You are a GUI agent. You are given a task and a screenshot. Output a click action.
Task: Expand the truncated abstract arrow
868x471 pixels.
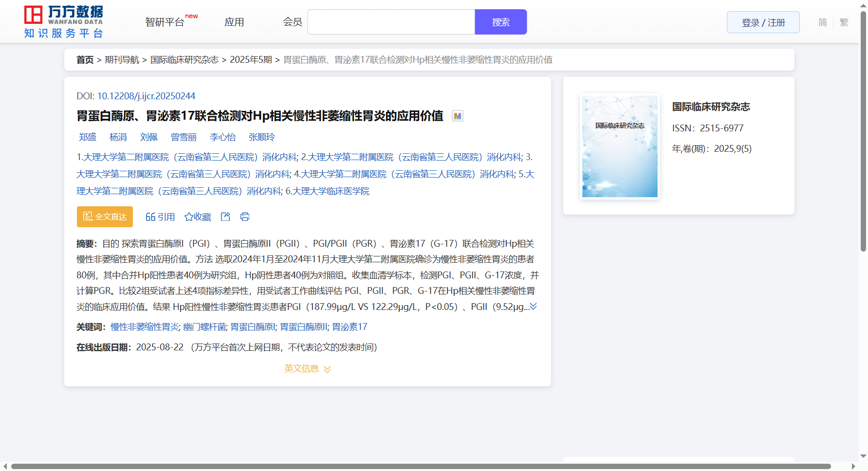coord(534,307)
